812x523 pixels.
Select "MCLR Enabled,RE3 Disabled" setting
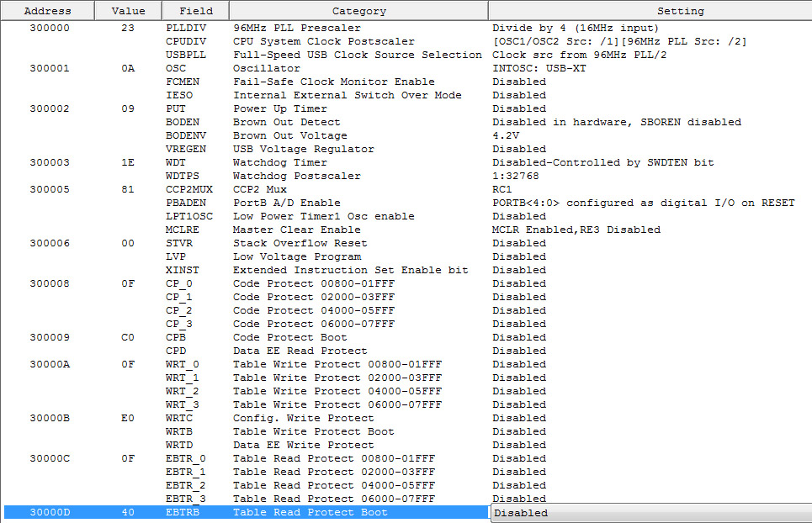[x=576, y=230]
